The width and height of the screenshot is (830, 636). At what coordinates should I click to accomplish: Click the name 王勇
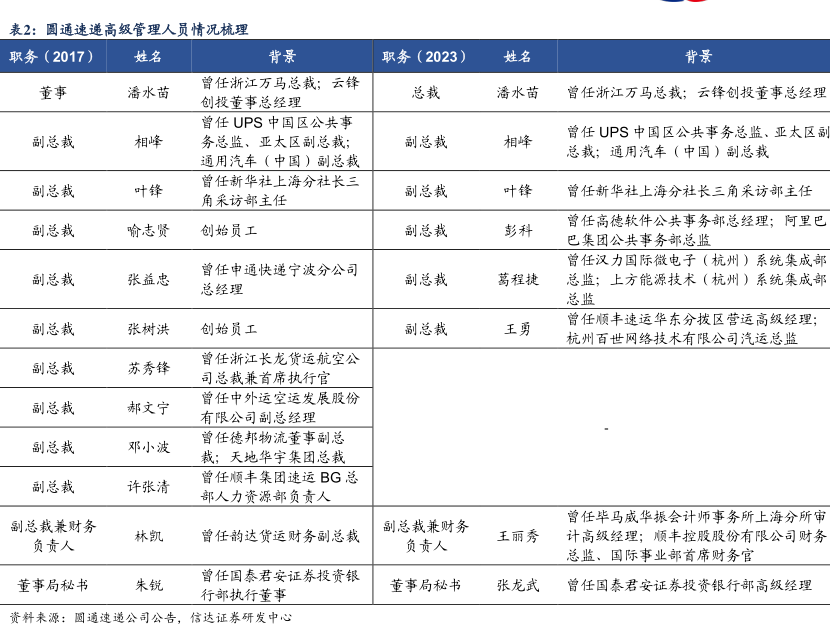tap(517, 329)
